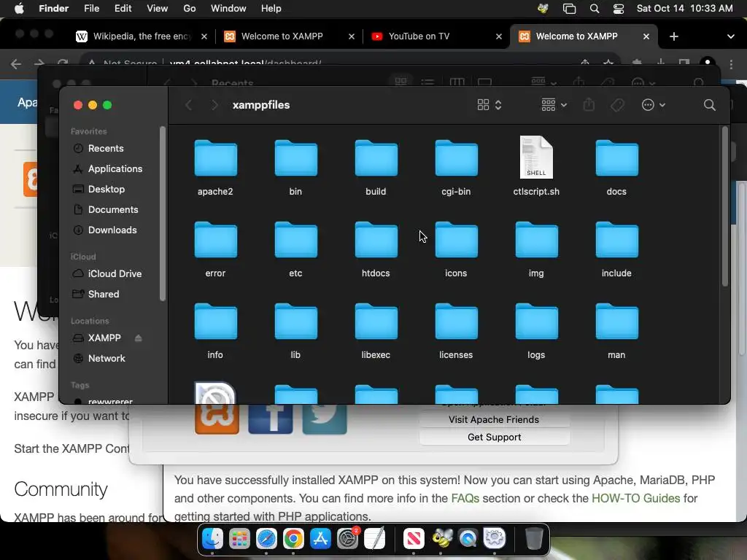Image resolution: width=747 pixels, height=560 pixels.
Task: Open Safari from the Dock
Action: [266, 539]
